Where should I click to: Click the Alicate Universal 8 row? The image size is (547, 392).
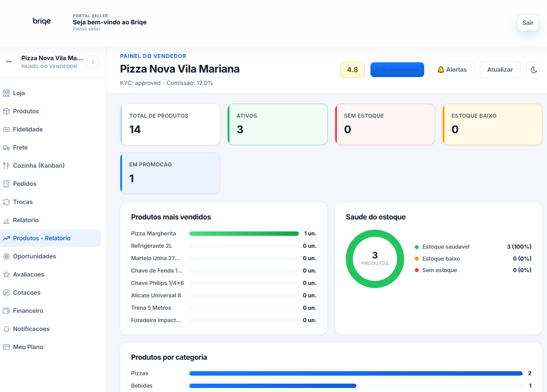[224, 296]
